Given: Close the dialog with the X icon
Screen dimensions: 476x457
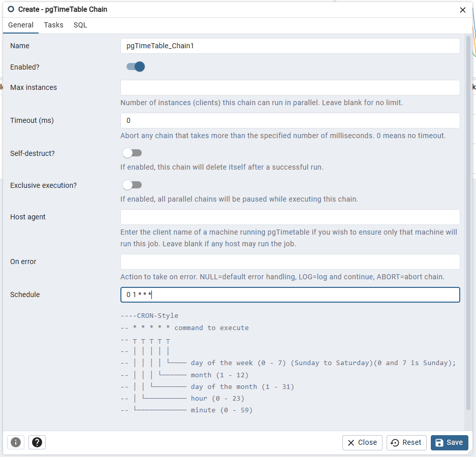Looking at the screenshot, I should click(x=463, y=10).
